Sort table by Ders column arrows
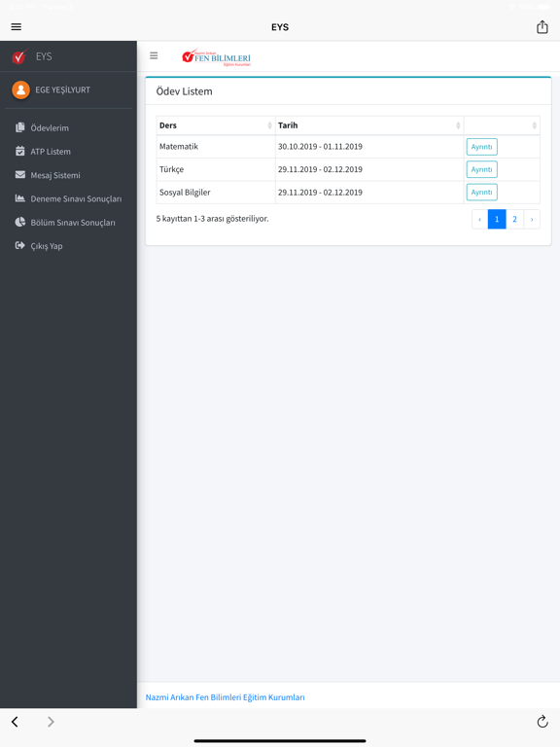 [269, 125]
